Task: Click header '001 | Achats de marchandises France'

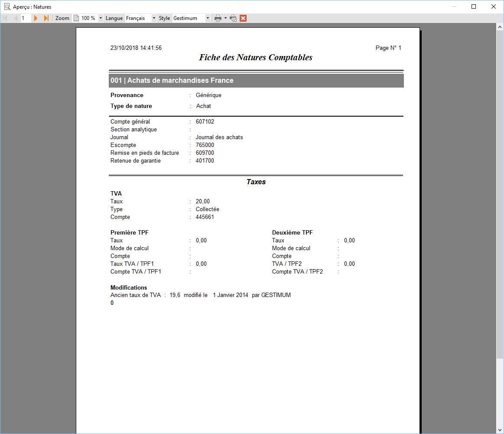Action: [256, 80]
